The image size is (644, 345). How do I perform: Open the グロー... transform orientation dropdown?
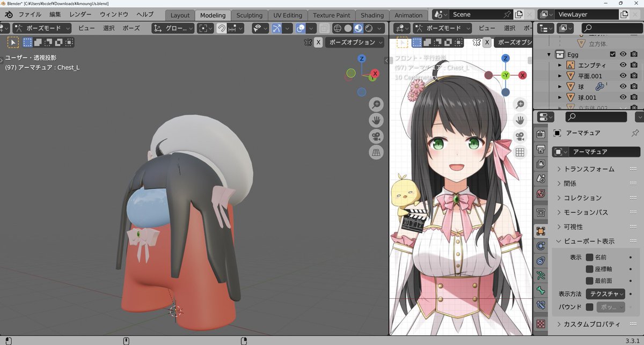click(172, 28)
